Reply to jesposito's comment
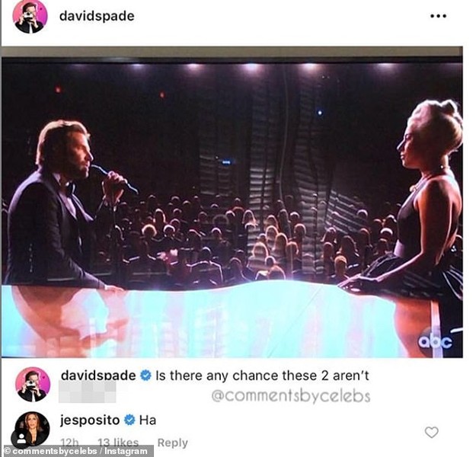This screenshot has width=476, height=457. pyautogui.click(x=172, y=443)
